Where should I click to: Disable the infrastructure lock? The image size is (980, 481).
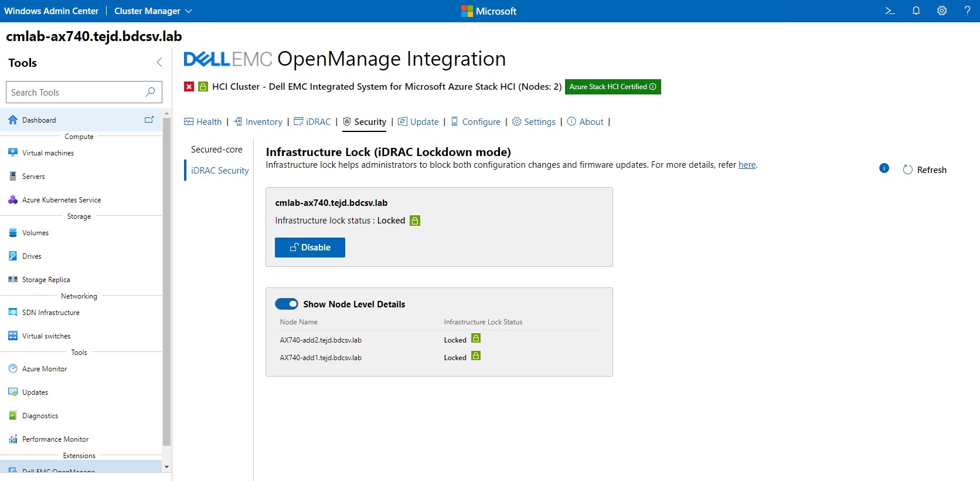click(309, 248)
